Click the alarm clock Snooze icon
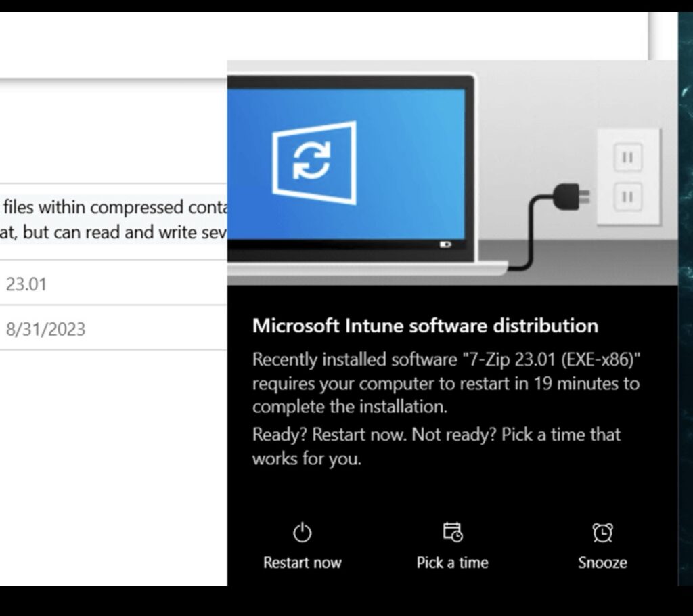 [x=602, y=533]
